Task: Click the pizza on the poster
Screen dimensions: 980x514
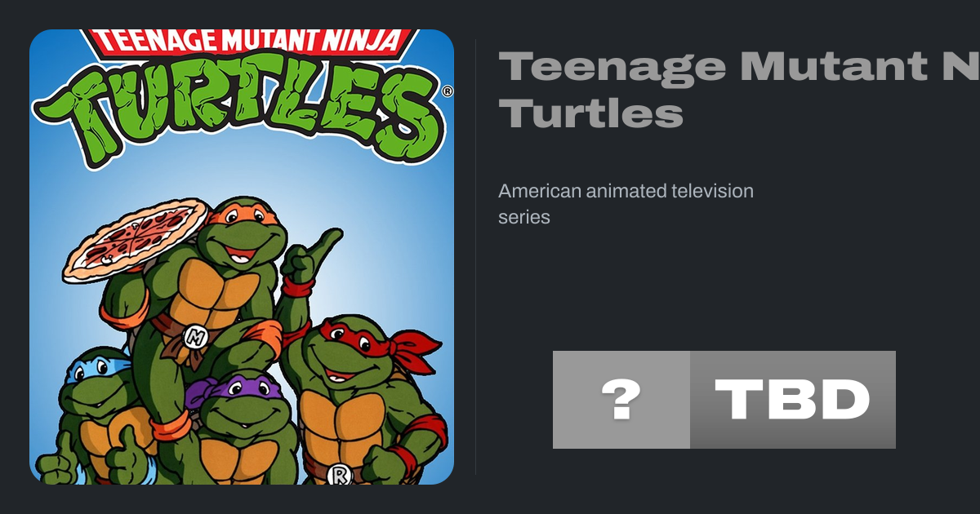Action: tap(135, 238)
